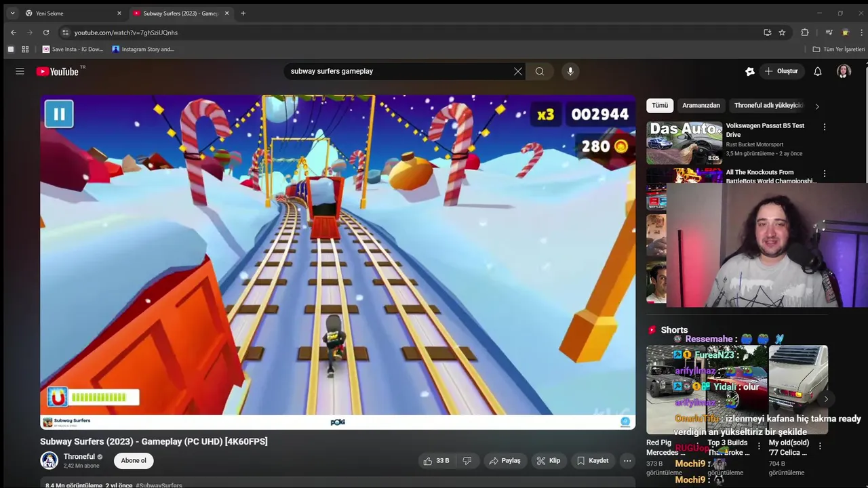Open the YouTube account avatar menu
The image size is (868, 488).
[x=844, y=71]
